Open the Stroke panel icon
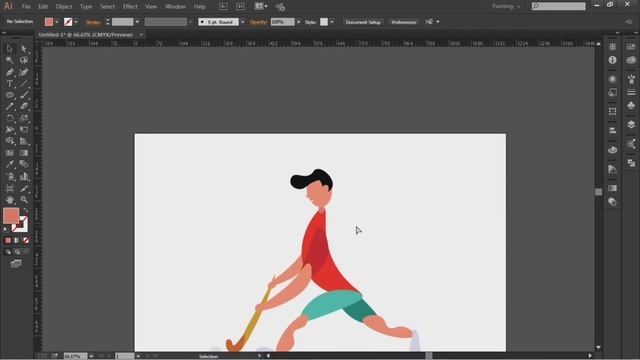The height and width of the screenshot is (360, 640). coord(631,92)
